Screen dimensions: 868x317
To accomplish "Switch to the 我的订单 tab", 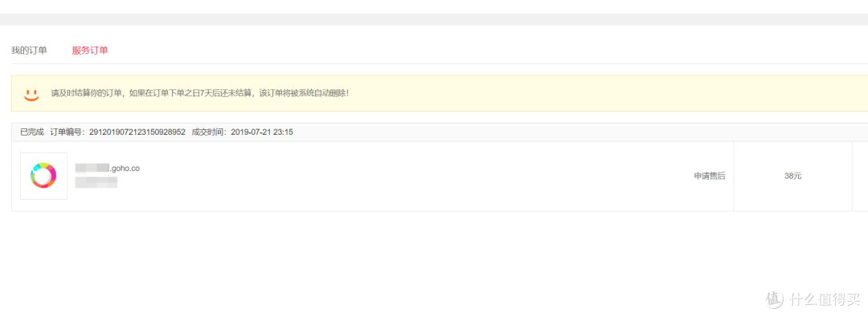I will click(x=30, y=51).
